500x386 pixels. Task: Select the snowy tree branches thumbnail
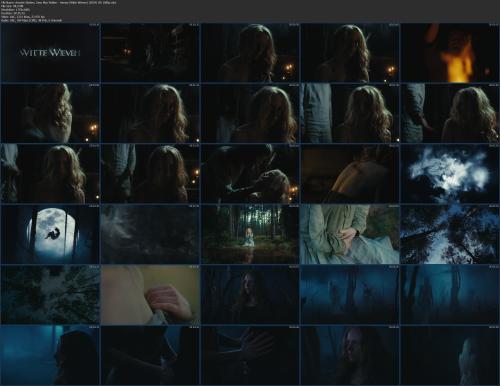(50, 295)
